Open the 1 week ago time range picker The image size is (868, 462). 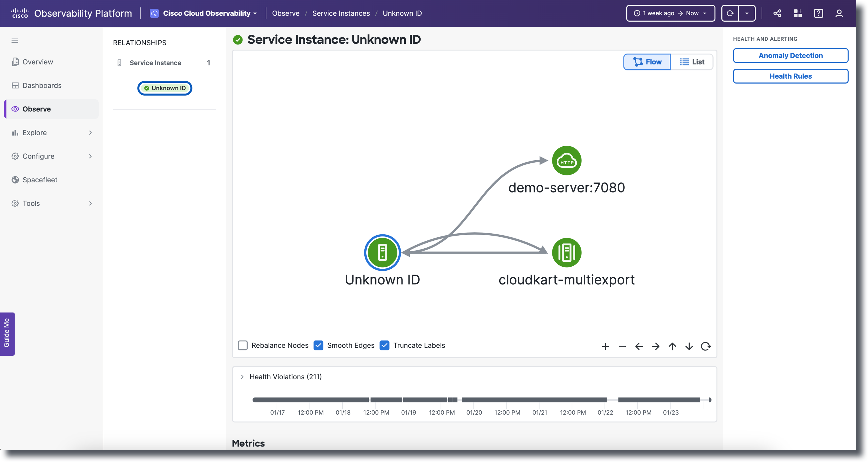pos(670,13)
